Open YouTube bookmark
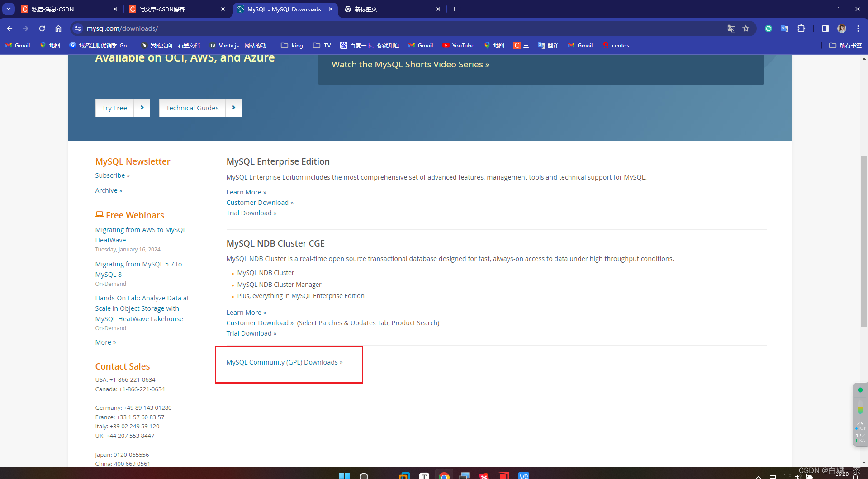The width and height of the screenshot is (868, 479). [458, 46]
